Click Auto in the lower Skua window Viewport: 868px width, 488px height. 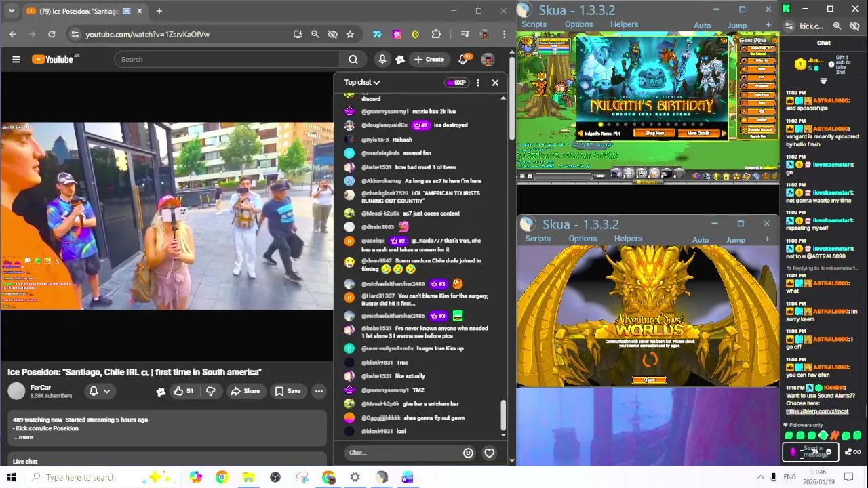701,240
